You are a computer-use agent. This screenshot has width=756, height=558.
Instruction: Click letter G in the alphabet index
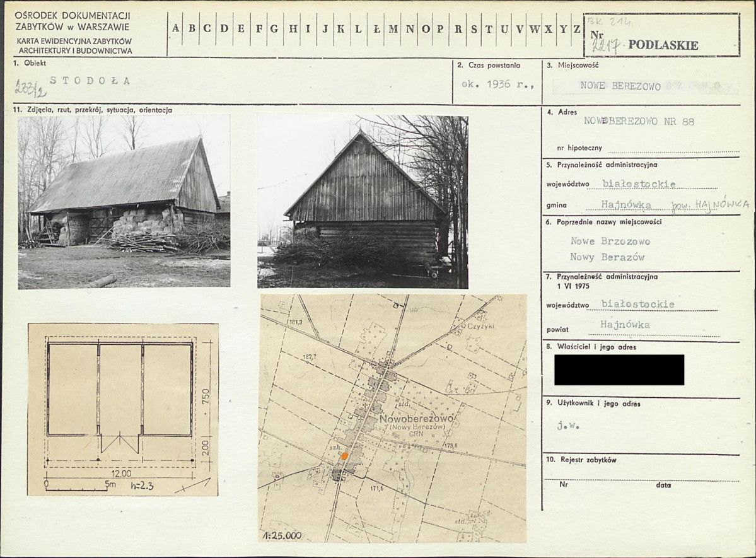pos(274,28)
